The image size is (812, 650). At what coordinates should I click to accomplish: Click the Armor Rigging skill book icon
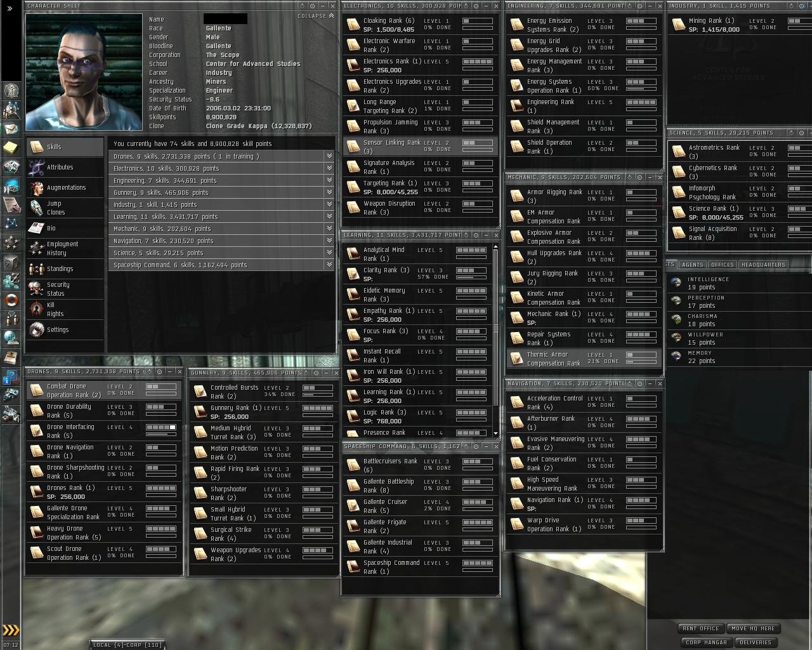click(517, 196)
